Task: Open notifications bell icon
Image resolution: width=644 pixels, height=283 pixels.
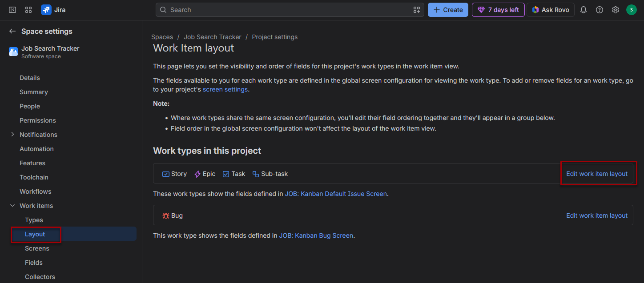Action: [584, 10]
